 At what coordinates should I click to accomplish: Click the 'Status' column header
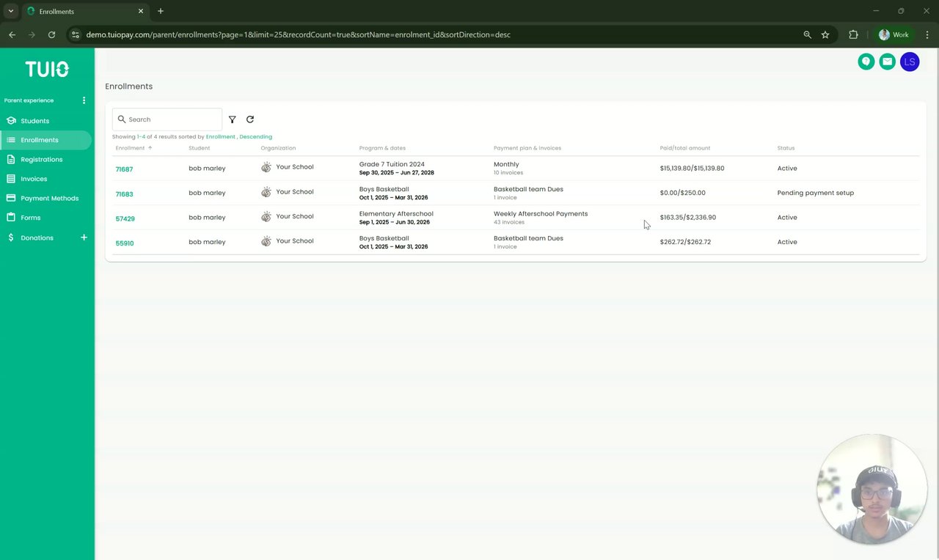786,148
